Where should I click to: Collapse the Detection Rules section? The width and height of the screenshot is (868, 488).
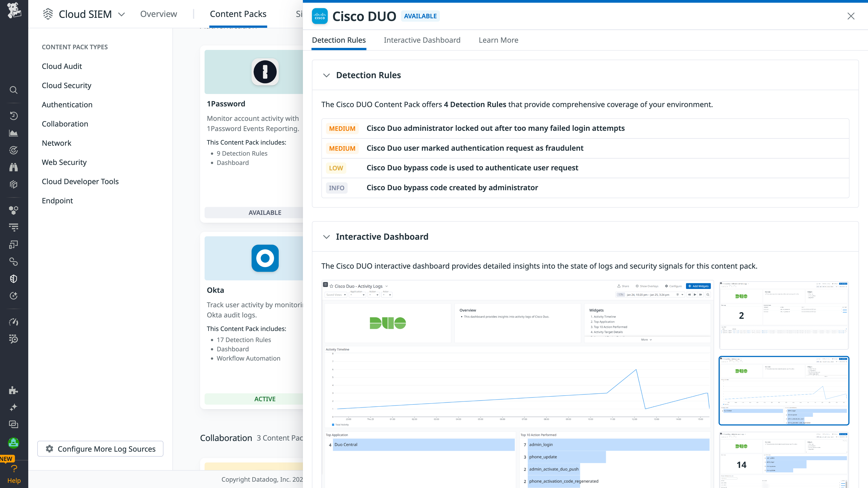coord(326,75)
